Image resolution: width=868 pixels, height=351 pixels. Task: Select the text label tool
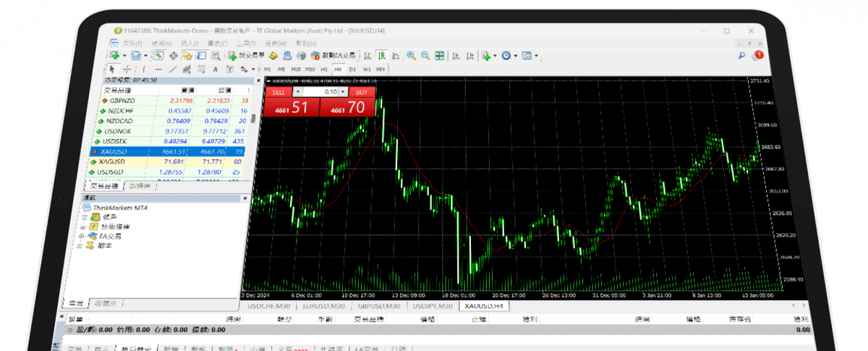215,69
